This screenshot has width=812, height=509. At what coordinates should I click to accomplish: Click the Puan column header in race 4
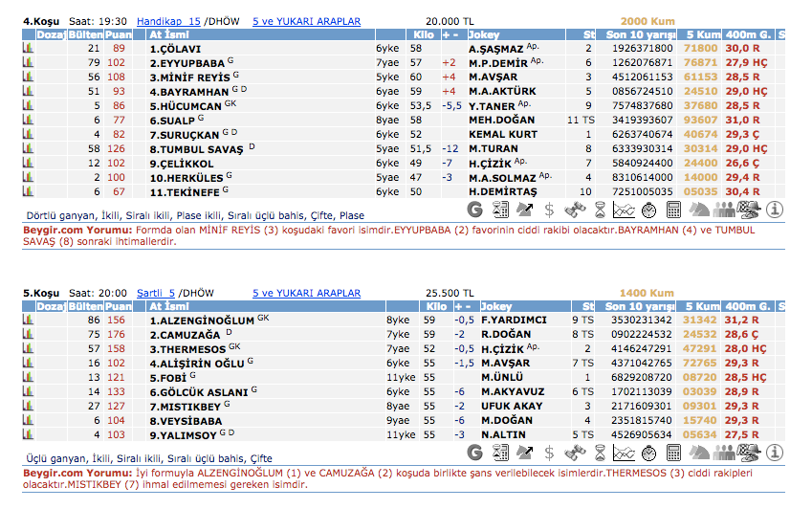(x=119, y=34)
